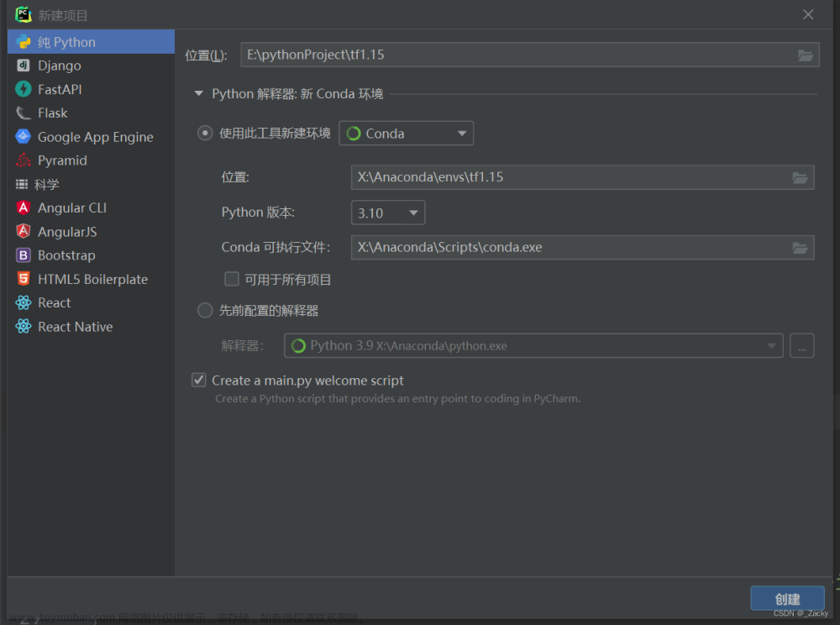Choose Angular CLI project type
Screen dimensions: 840x625
(x=91, y=207)
